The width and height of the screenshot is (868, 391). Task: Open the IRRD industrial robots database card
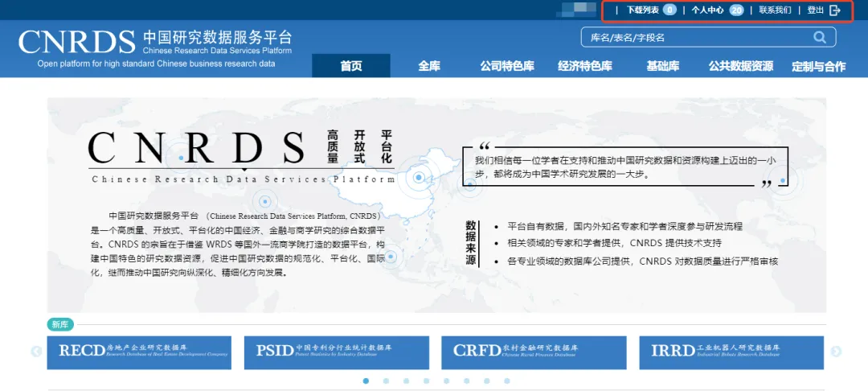point(731,352)
